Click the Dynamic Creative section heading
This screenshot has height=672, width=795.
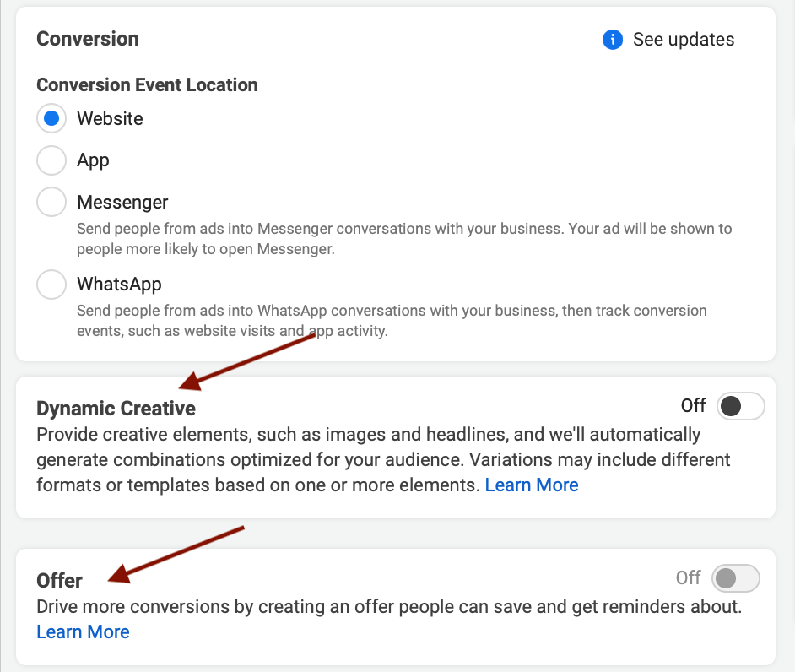[116, 409]
